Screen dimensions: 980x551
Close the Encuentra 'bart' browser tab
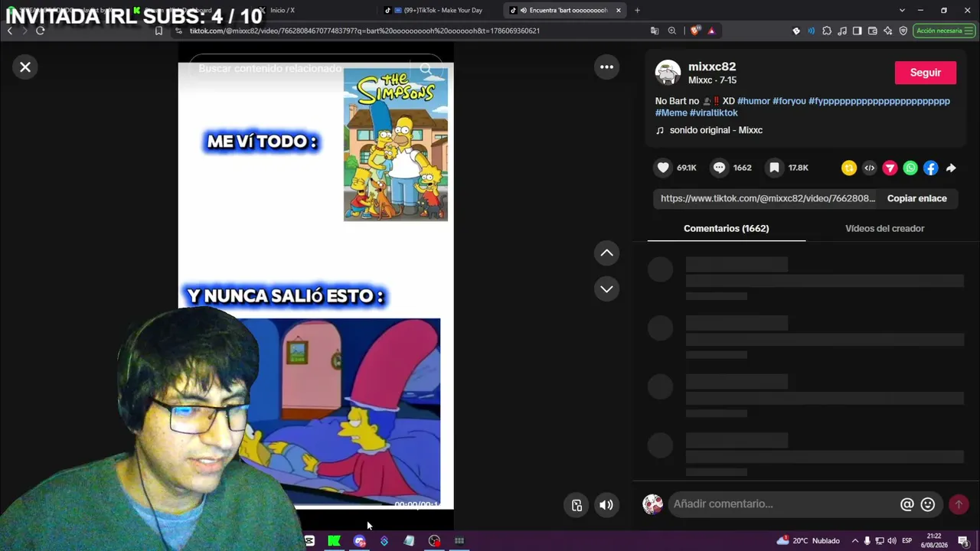click(x=618, y=11)
